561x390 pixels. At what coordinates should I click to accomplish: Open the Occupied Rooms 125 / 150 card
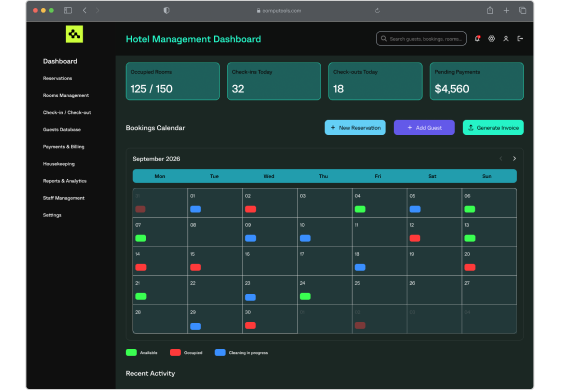tap(173, 81)
